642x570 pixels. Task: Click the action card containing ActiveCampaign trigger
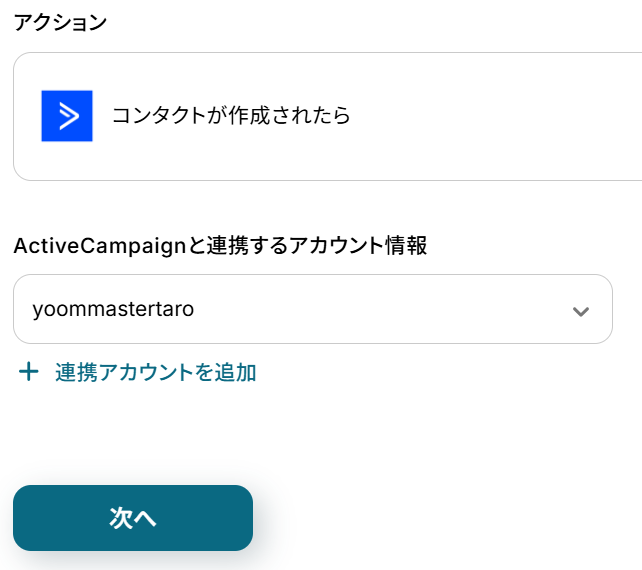tap(328, 116)
